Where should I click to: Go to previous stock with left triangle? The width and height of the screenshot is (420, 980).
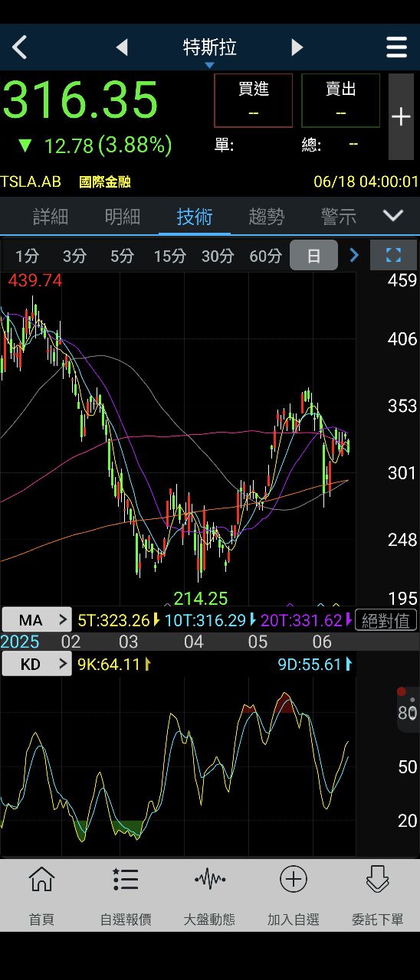click(x=122, y=47)
